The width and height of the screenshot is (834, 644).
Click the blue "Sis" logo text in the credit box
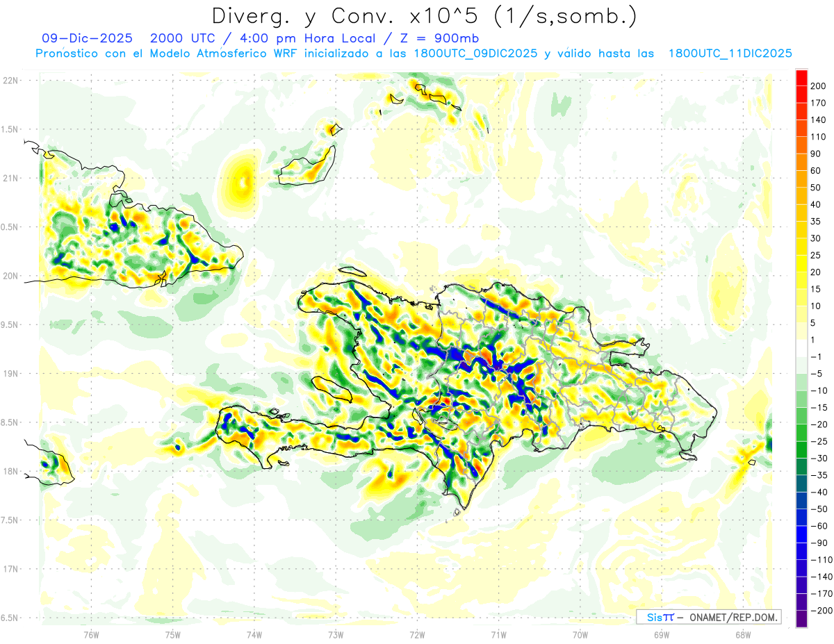click(x=654, y=617)
